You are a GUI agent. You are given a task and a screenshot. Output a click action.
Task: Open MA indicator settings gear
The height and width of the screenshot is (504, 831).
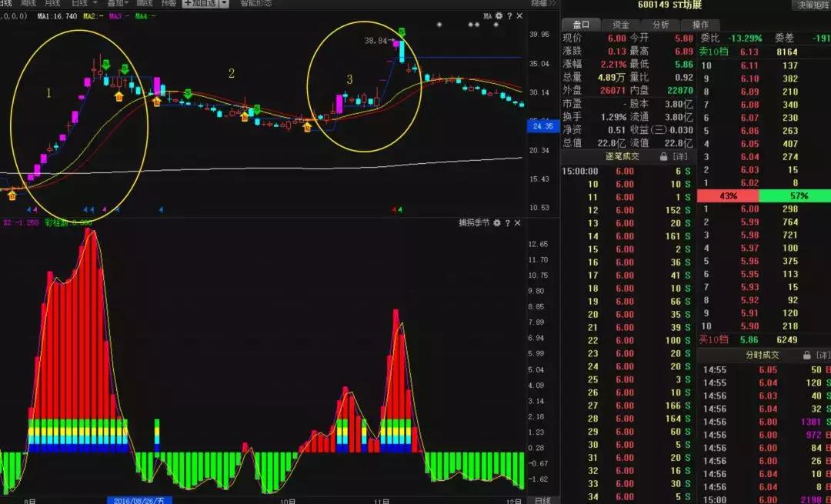click(x=499, y=16)
